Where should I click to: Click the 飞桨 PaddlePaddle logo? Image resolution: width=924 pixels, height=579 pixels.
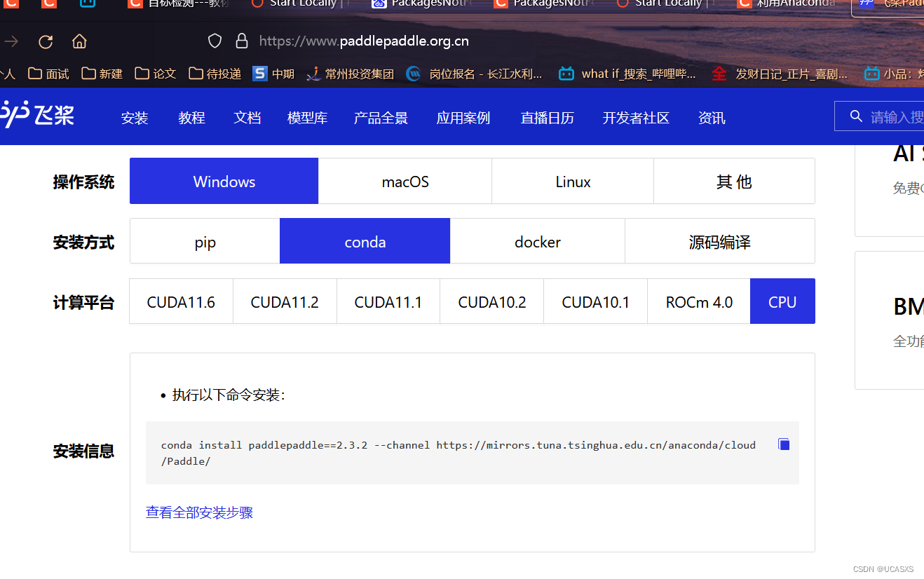pos(39,116)
